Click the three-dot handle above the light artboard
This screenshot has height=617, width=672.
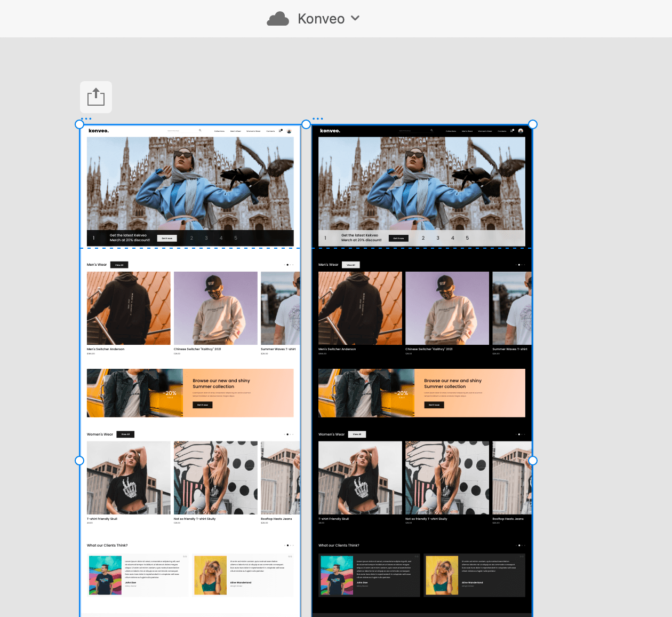click(x=86, y=118)
